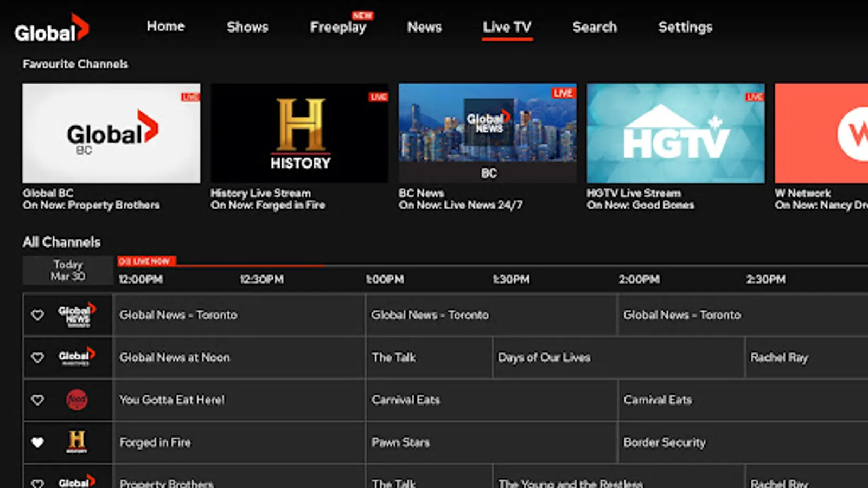This screenshot has height=488, width=868.
Task: Select the Border Security program
Action: 743,442
